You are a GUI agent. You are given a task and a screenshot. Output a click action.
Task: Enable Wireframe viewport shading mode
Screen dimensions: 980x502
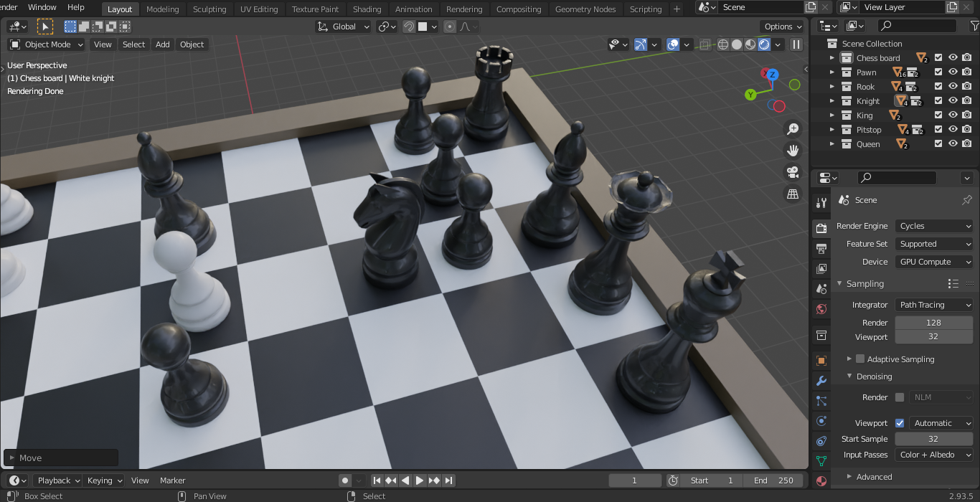[723, 44]
